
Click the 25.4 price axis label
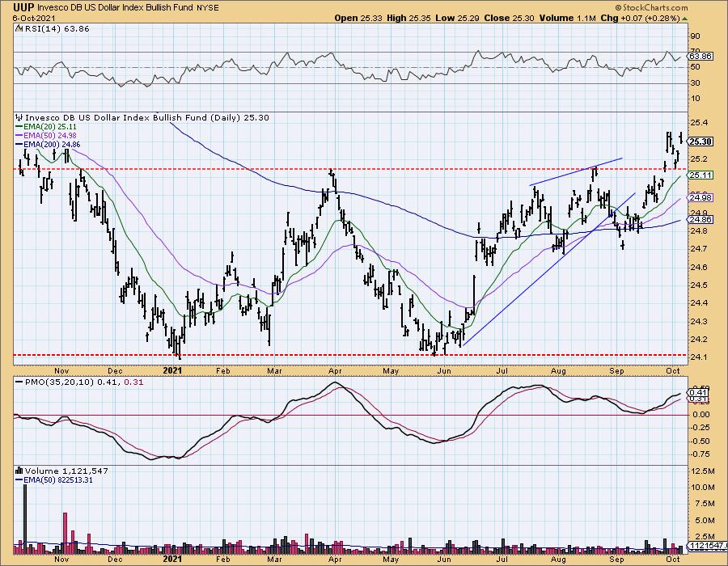tap(700, 123)
